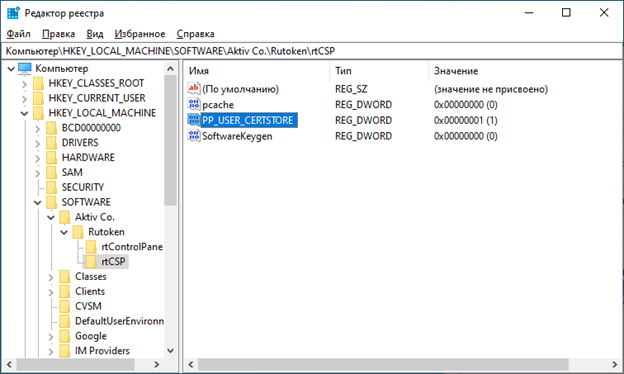Click SAM folder icon
624x374 pixels.
(x=51, y=173)
